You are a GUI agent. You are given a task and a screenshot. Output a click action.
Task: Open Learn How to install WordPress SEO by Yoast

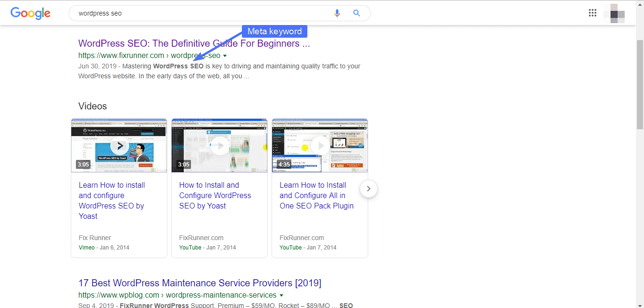[112, 200]
